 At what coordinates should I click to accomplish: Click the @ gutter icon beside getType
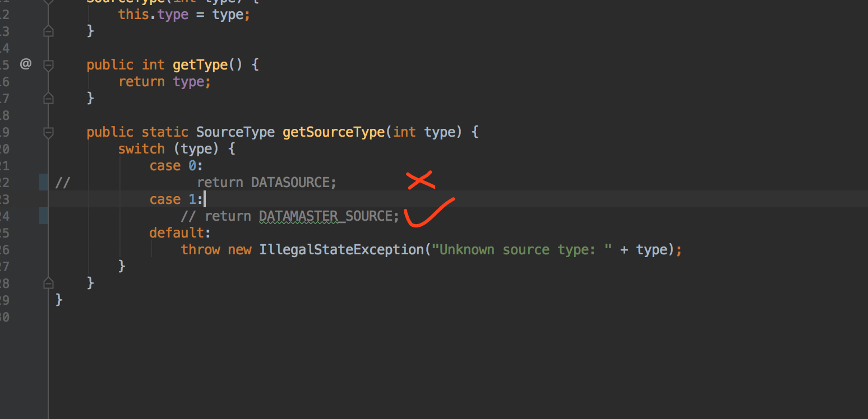[26, 64]
